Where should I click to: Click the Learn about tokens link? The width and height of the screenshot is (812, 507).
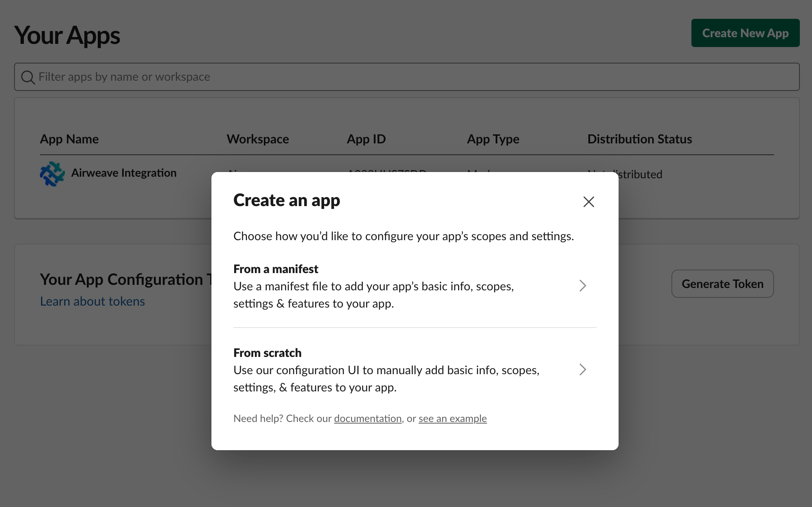(92, 301)
